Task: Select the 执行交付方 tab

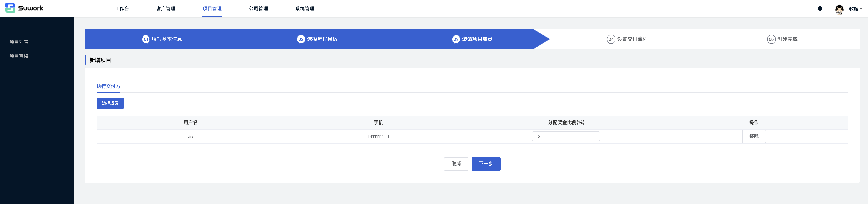Action: tap(108, 86)
